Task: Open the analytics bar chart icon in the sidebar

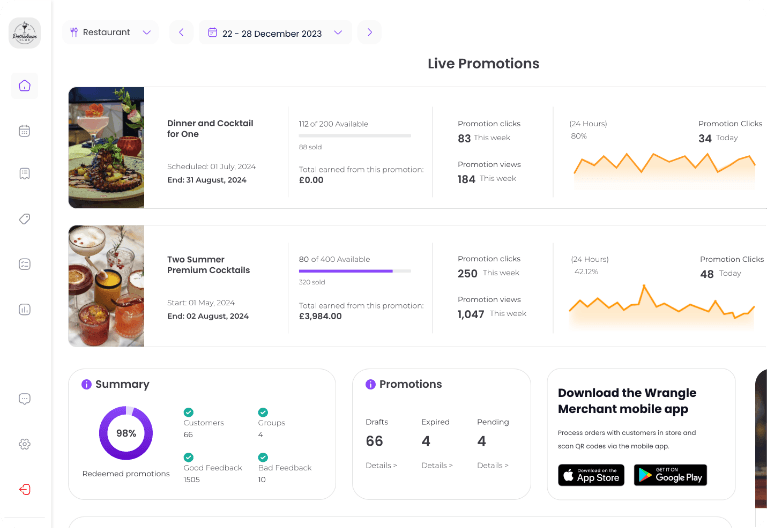Action: pos(25,309)
